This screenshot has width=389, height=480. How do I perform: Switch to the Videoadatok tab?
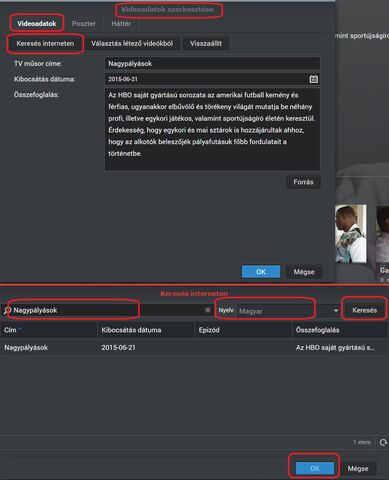point(37,23)
